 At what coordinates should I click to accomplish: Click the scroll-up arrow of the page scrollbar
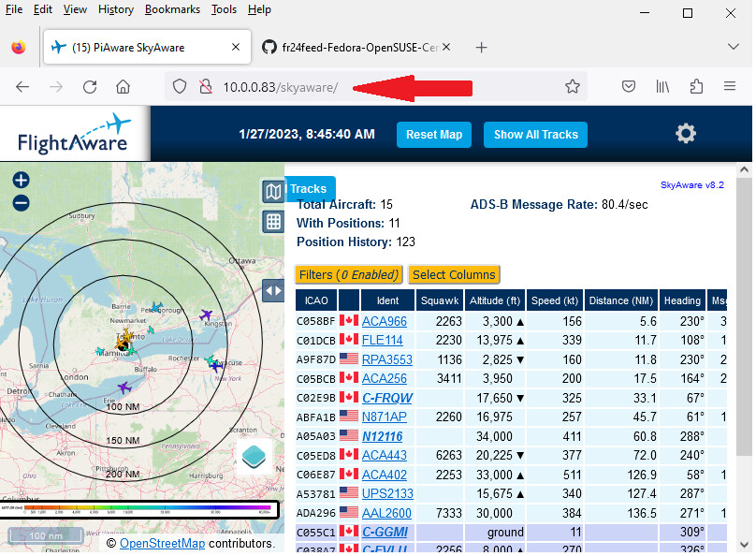click(744, 169)
